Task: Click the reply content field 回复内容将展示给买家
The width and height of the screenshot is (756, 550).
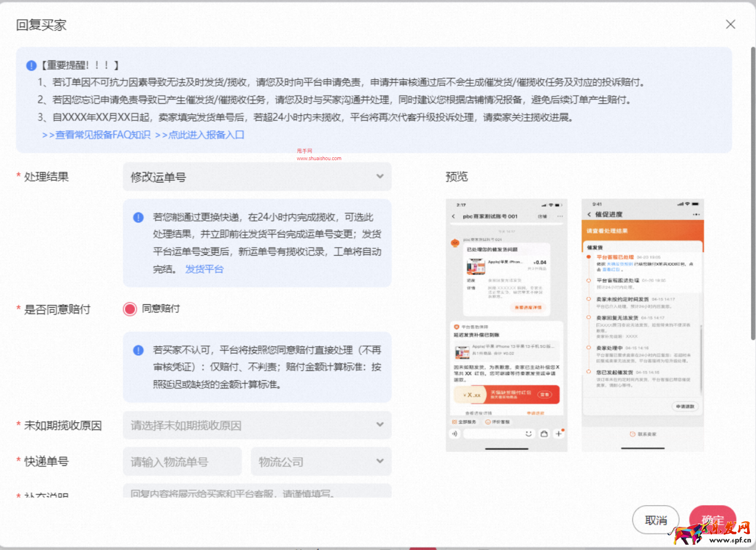Action: tap(257, 491)
